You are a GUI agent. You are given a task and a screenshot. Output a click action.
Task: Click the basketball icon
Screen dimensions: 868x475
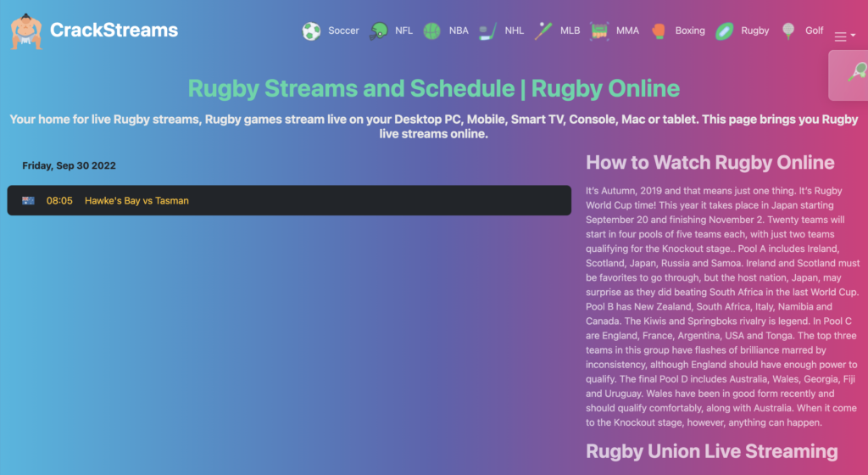431,31
